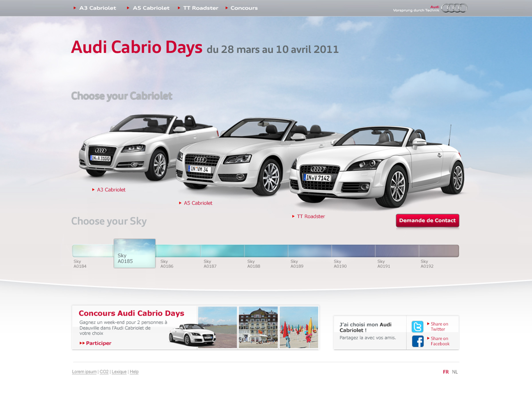Open the colorful beach umbrellas photo
532x399 pixels.
[x=299, y=327]
